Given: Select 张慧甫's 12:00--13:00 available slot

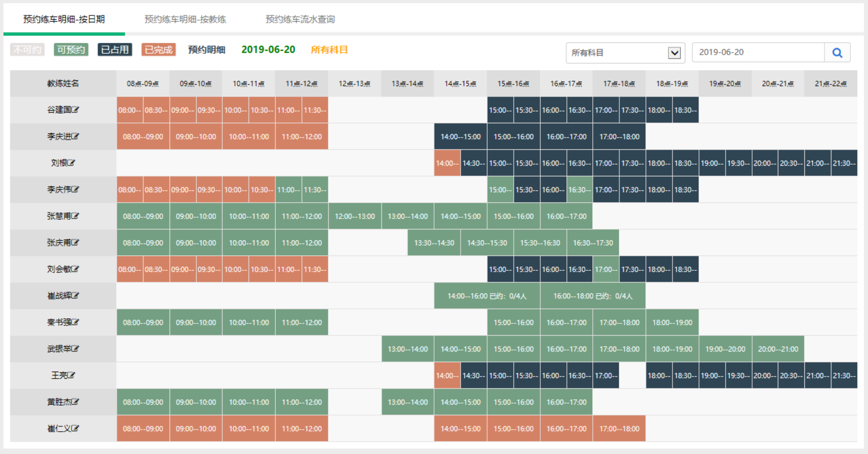Looking at the screenshot, I should point(355,216).
